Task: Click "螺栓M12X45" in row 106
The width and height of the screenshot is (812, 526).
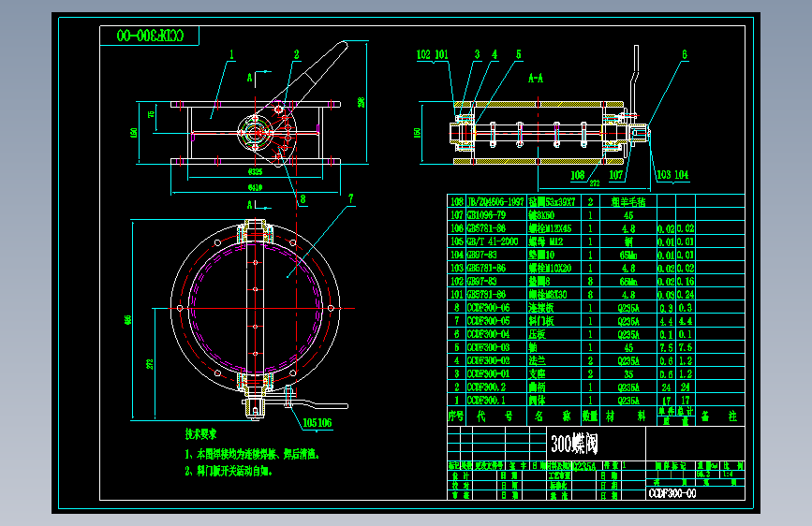Action: point(550,228)
